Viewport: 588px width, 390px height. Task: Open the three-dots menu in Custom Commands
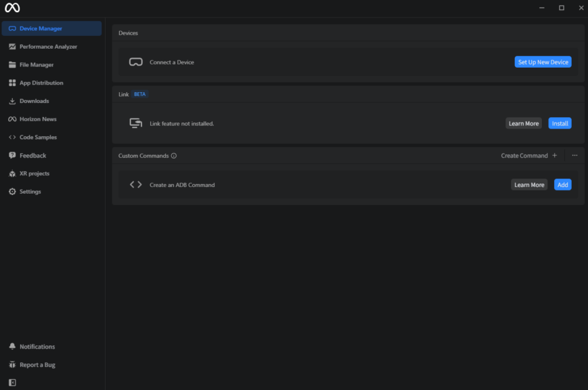point(574,156)
